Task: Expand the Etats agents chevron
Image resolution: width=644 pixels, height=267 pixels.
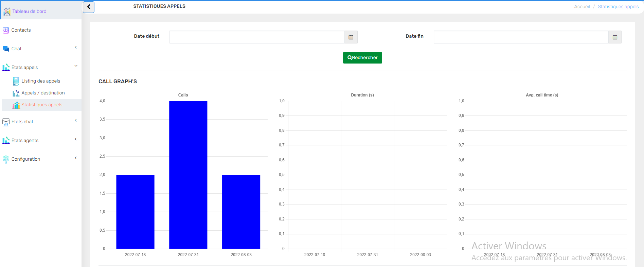Action: pyautogui.click(x=76, y=139)
